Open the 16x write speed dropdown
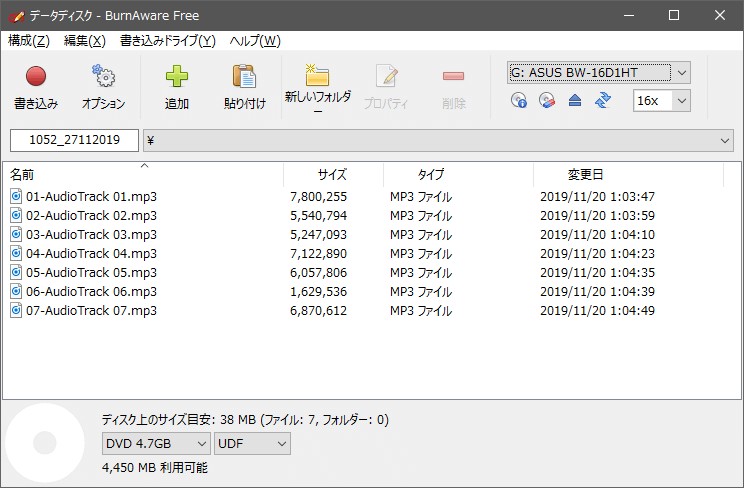The image size is (744, 488). pos(661,101)
